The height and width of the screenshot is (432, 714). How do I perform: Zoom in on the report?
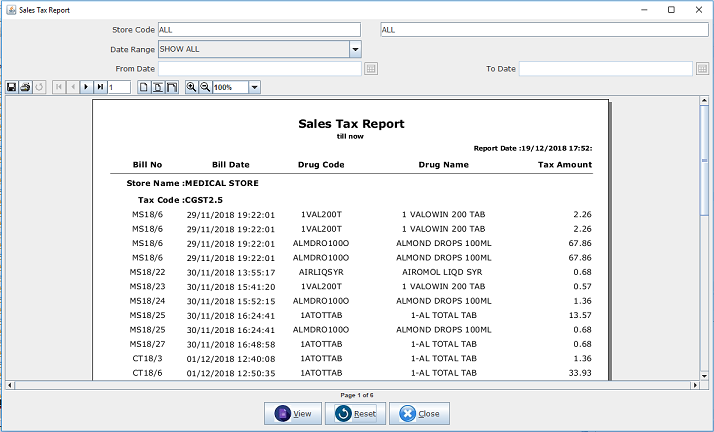[191, 88]
